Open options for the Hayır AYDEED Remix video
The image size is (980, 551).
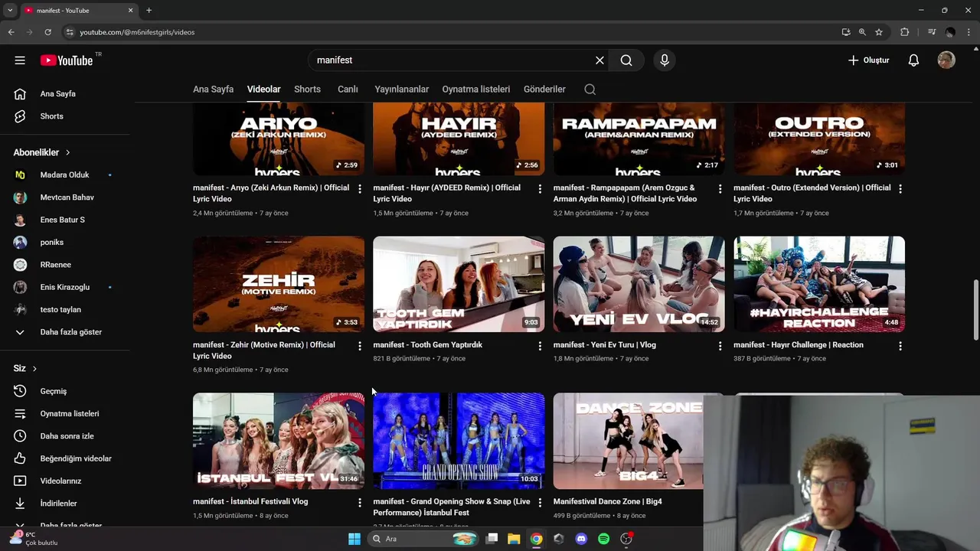click(x=540, y=189)
